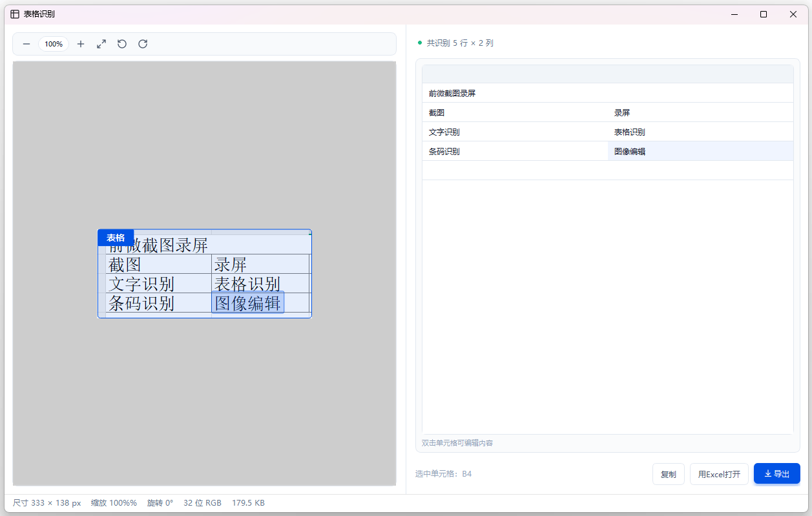
Task: Click the 导出 button
Action: (x=777, y=473)
